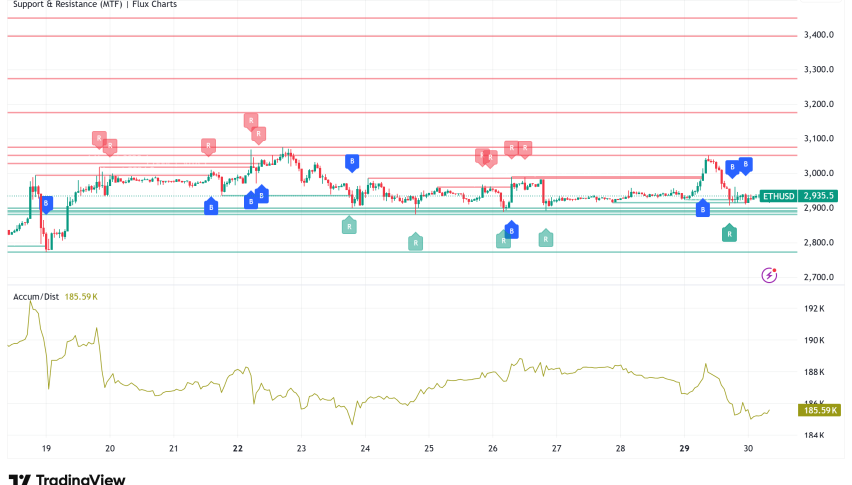Select the dark green R marker near 29
This screenshot has width=852, height=485.
click(x=730, y=233)
